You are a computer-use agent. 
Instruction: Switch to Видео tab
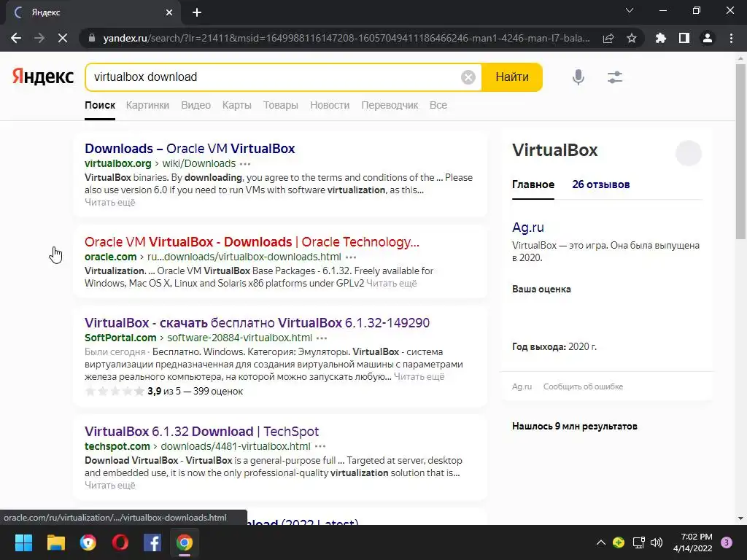[x=196, y=105]
